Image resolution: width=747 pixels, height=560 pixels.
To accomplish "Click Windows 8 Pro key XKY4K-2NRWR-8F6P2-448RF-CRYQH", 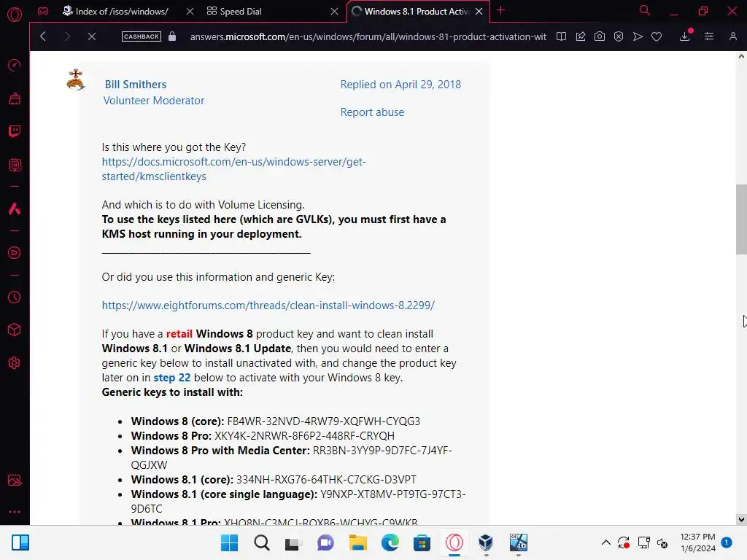I will [x=304, y=436].
